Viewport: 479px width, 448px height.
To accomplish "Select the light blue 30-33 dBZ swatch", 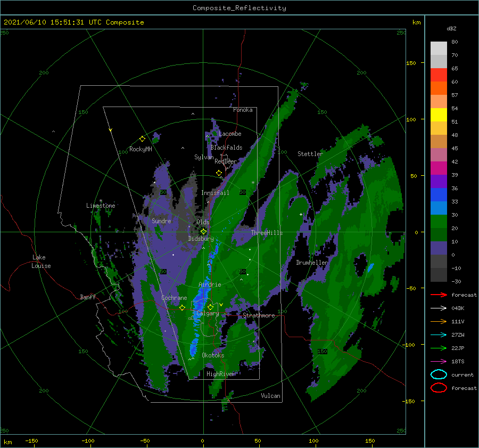I will tap(439, 208).
